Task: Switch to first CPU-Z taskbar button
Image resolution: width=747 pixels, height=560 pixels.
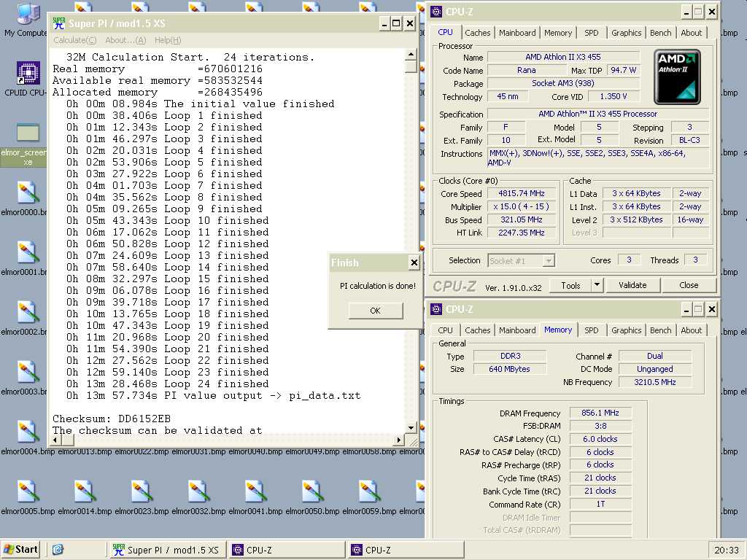Action: tap(286, 550)
